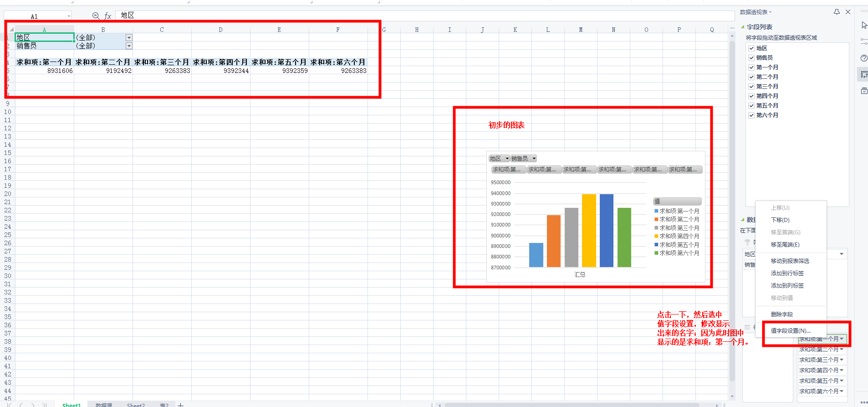Uncheck the 销售员 field checkbox
The width and height of the screenshot is (868, 407).
pyautogui.click(x=751, y=57)
